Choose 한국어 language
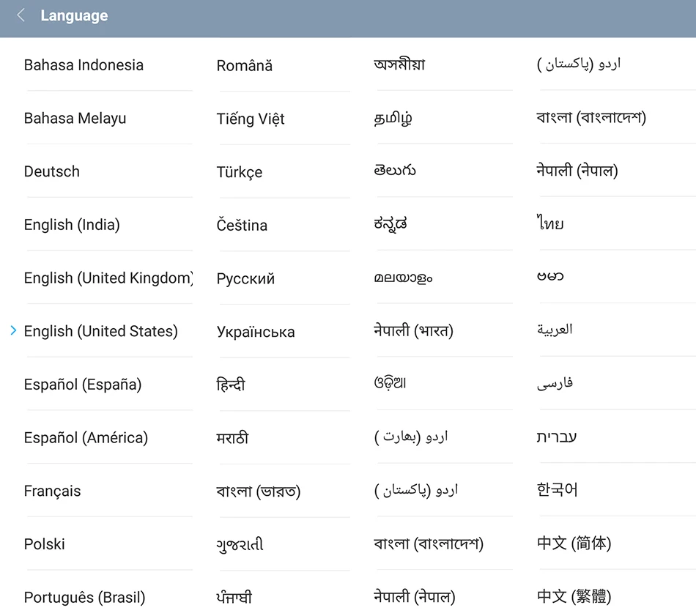This screenshot has height=616, width=696. click(x=557, y=489)
